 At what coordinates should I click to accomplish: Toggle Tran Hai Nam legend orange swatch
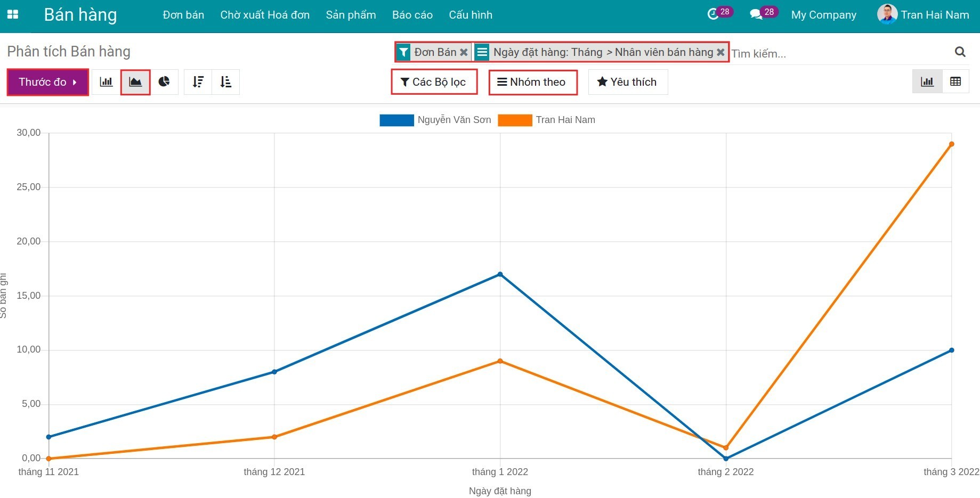coord(515,120)
